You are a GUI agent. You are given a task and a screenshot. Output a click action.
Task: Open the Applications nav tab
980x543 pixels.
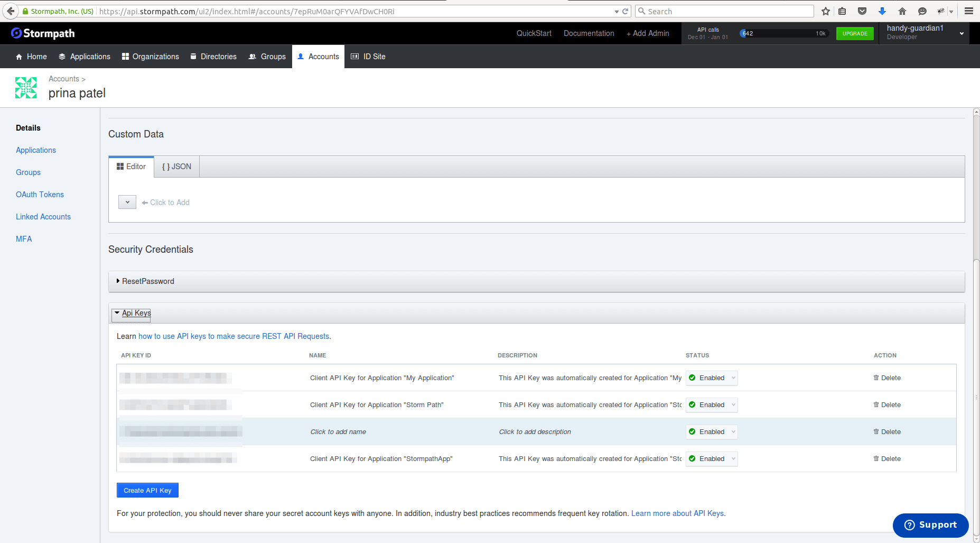pyautogui.click(x=85, y=57)
